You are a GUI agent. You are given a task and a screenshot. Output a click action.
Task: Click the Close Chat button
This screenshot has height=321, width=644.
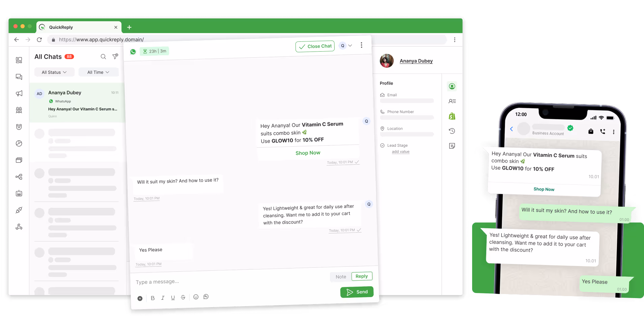[x=315, y=46]
